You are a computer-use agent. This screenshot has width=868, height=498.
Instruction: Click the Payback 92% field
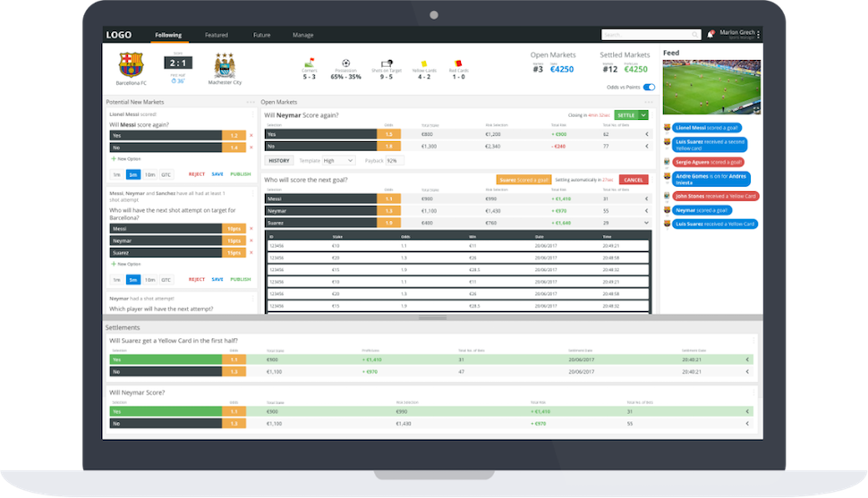coord(395,160)
